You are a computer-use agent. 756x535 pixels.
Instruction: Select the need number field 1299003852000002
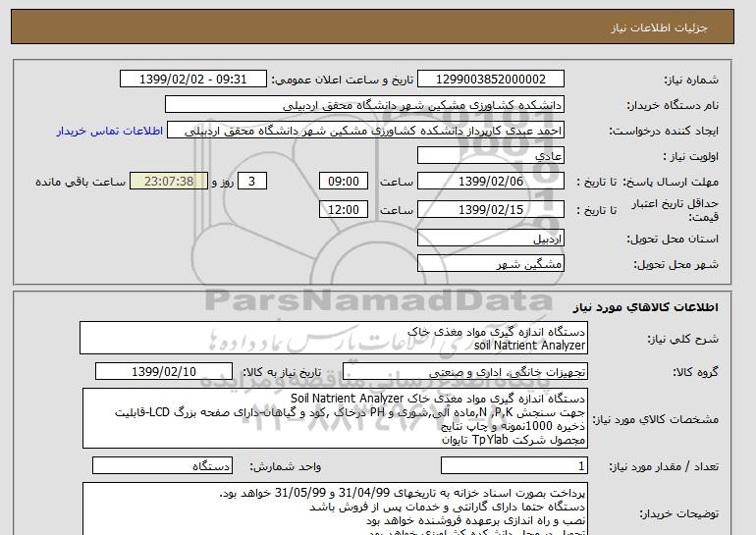pyautogui.click(x=491, y=80)
